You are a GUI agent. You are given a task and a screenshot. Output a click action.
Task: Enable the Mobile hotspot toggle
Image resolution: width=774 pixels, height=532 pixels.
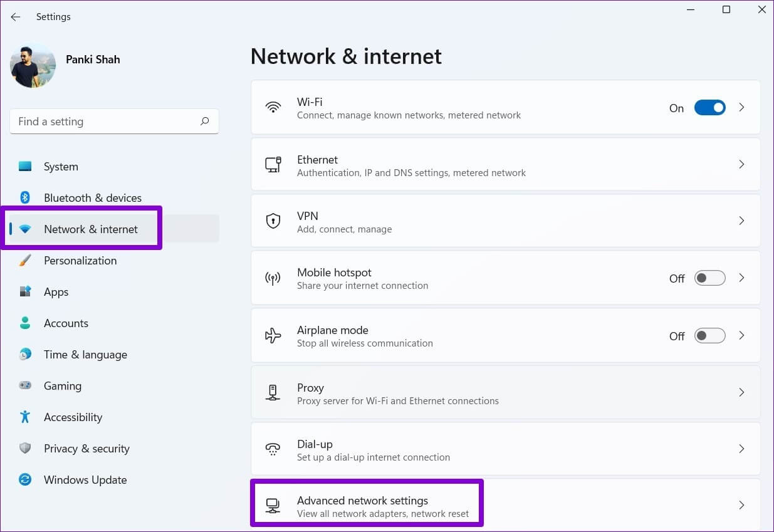point(709,278)
